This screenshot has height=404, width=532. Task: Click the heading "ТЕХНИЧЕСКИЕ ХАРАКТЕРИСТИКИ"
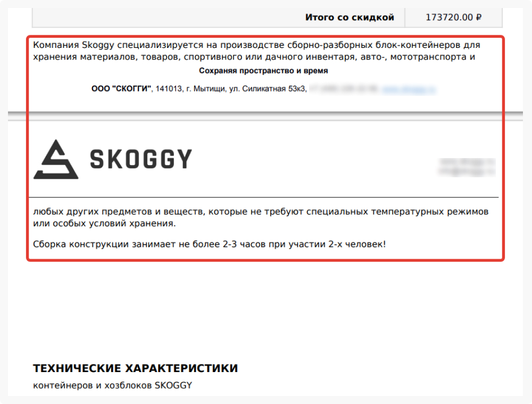click(135, 368)
